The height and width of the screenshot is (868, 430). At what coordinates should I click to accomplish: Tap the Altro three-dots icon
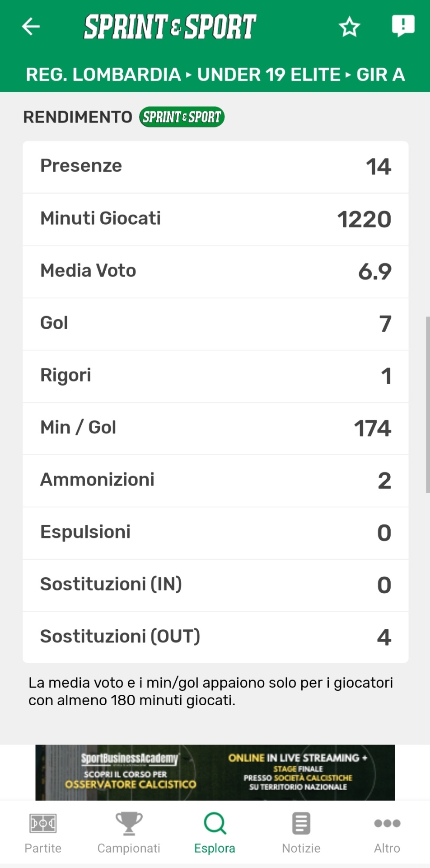387,824
